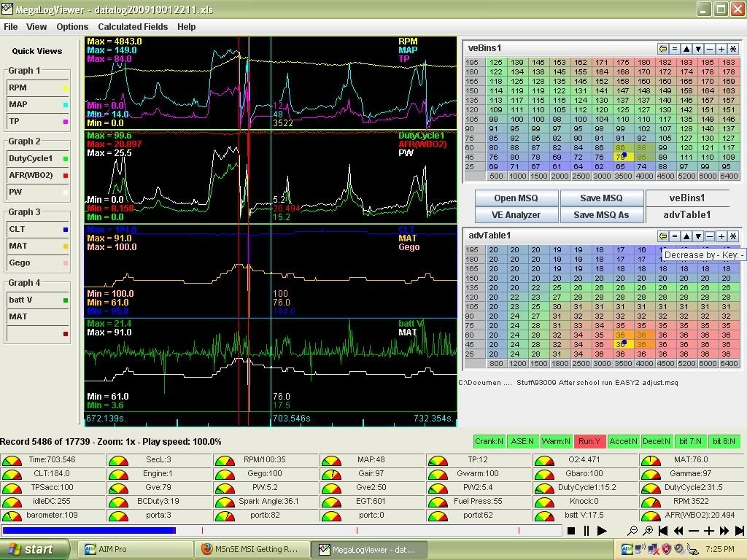Click veBins1 toolbar asterisk multiply icon

(x=733, y=49)
